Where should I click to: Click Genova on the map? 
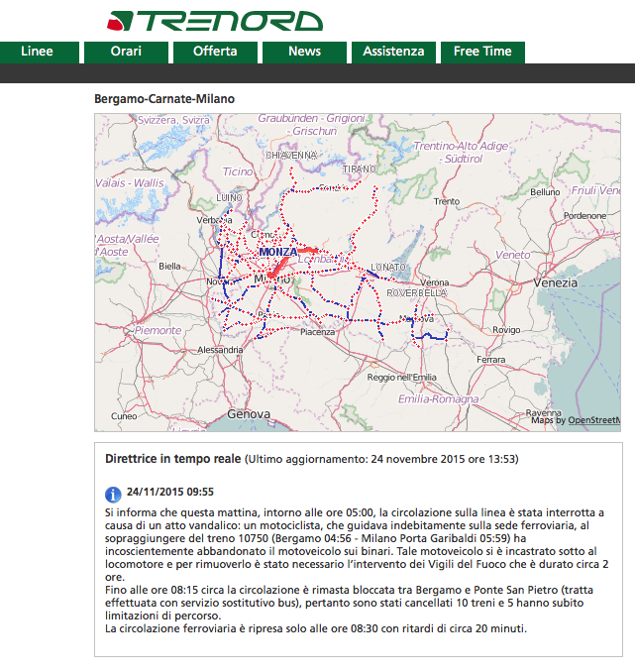tap(248, 412)
